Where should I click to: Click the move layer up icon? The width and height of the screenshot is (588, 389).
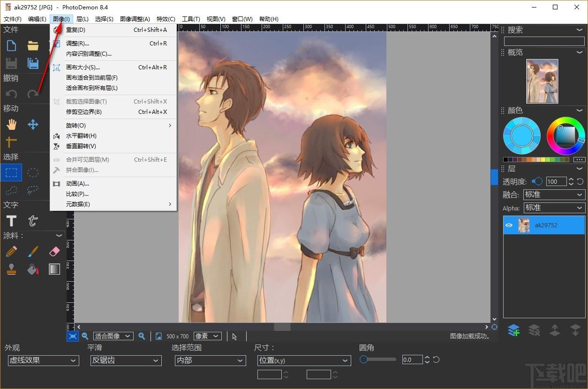point(555,330)
